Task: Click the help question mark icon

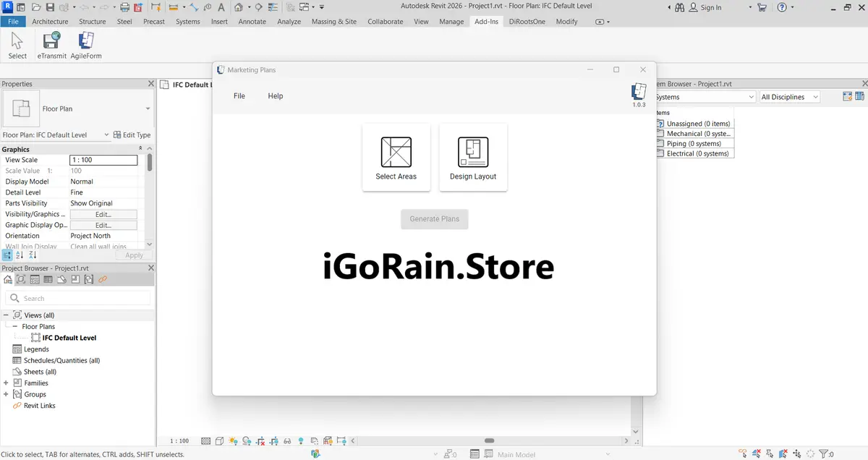Action: [x=782, y=7]
